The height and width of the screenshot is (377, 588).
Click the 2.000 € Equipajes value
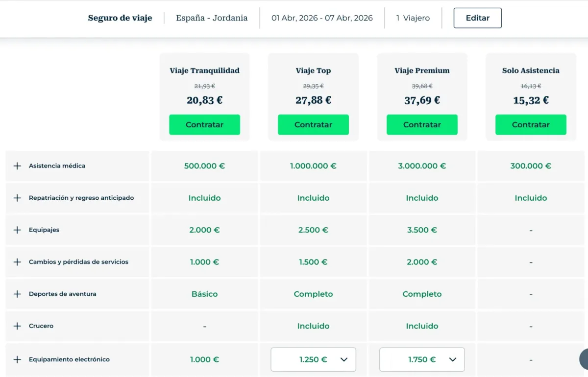[205, 230]
